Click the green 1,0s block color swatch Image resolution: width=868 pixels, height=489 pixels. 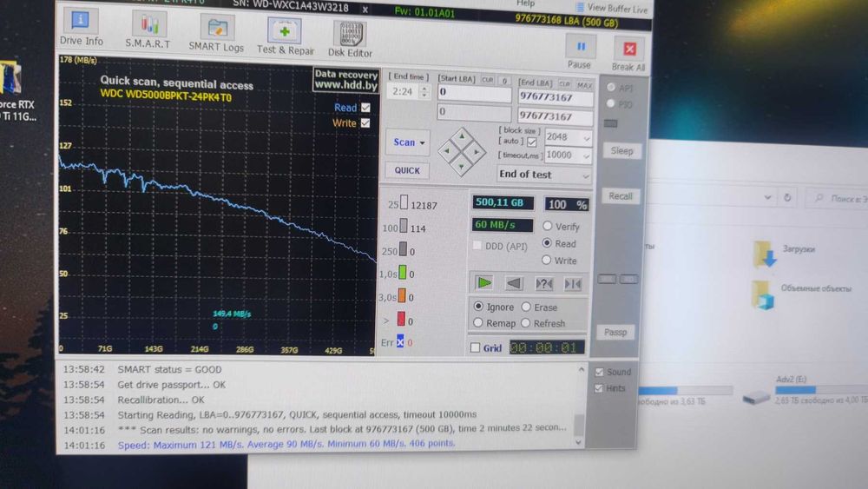403,273
